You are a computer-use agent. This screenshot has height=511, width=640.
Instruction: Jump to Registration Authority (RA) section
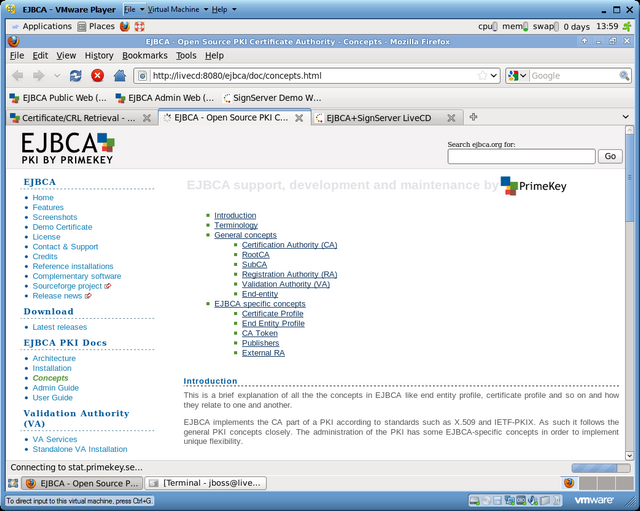289,274
